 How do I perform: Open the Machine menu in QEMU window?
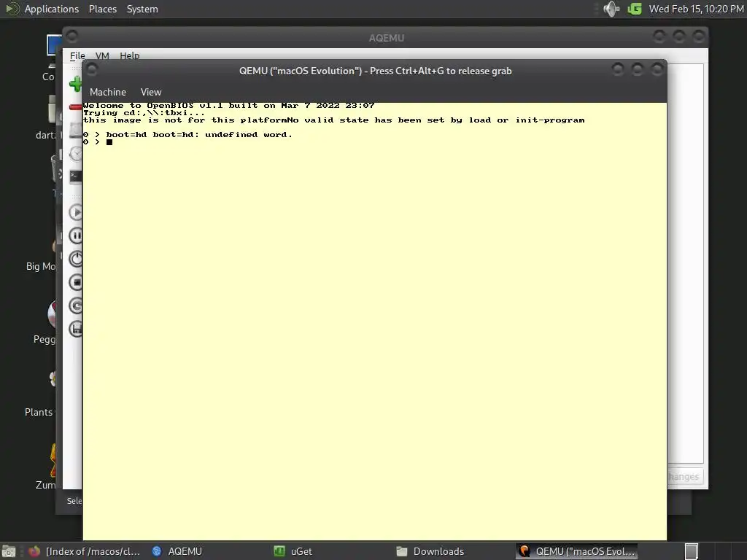click(x=108, y=92)
